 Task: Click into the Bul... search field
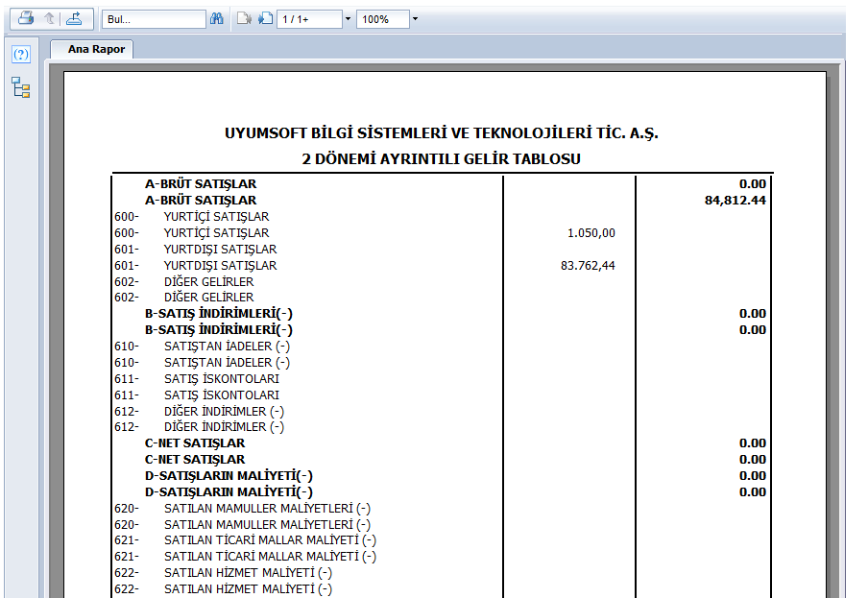pos(153,19)
